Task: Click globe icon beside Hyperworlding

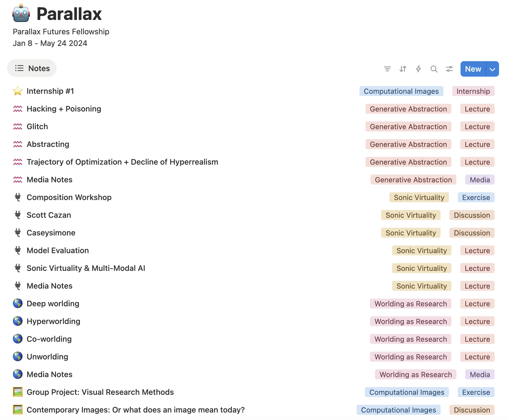Action: click(18, 321)
